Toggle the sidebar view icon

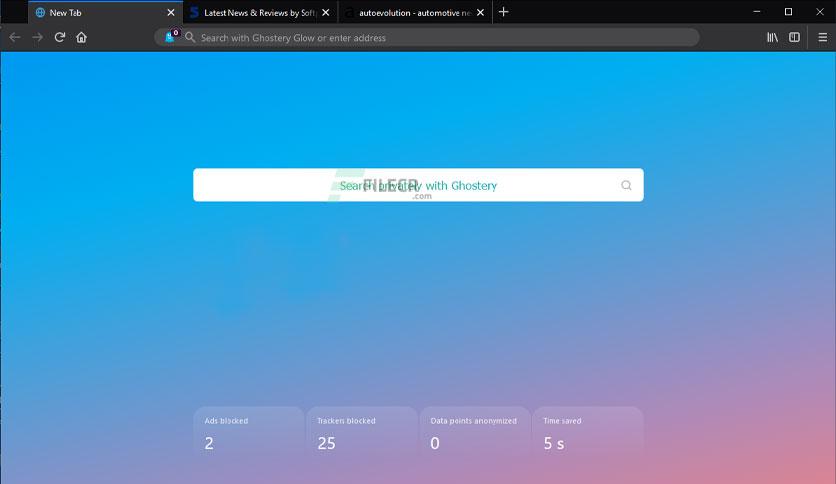794,37
